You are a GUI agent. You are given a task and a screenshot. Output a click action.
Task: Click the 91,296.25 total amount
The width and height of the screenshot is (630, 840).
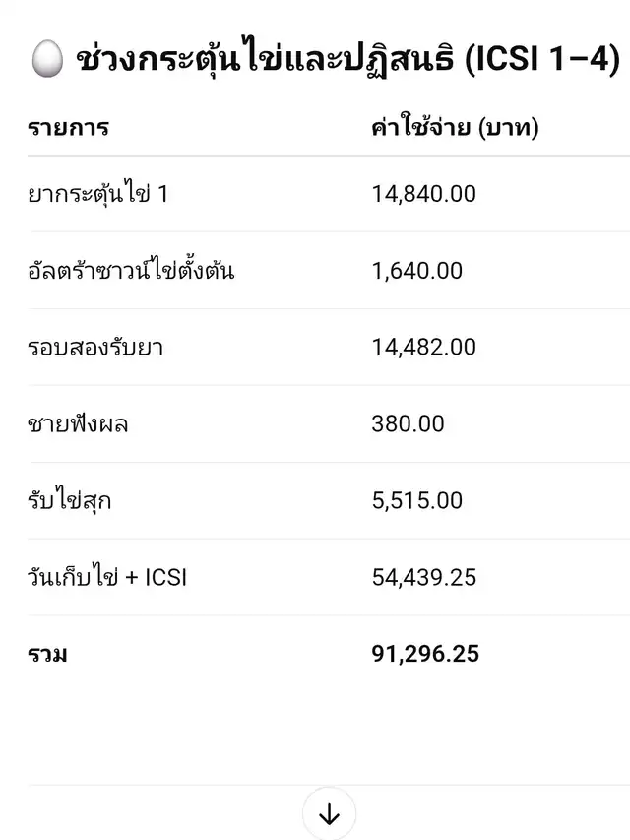tap(425, 654)
